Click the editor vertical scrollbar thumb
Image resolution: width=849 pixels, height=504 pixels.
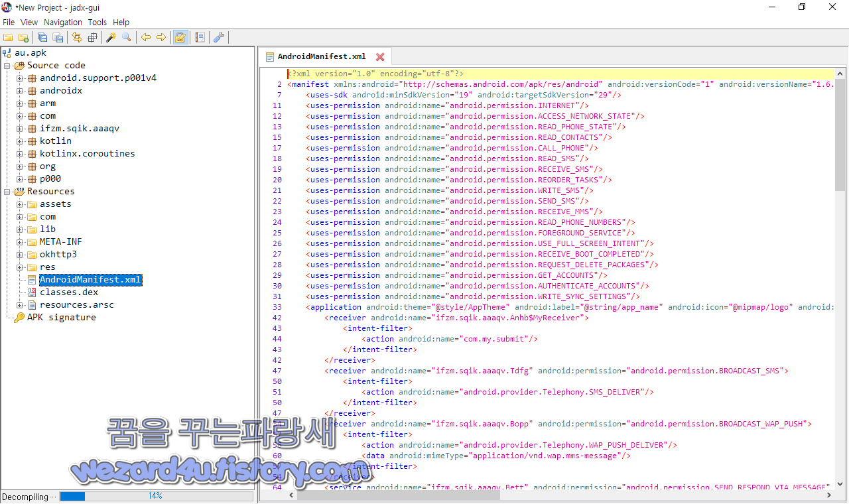840,135
